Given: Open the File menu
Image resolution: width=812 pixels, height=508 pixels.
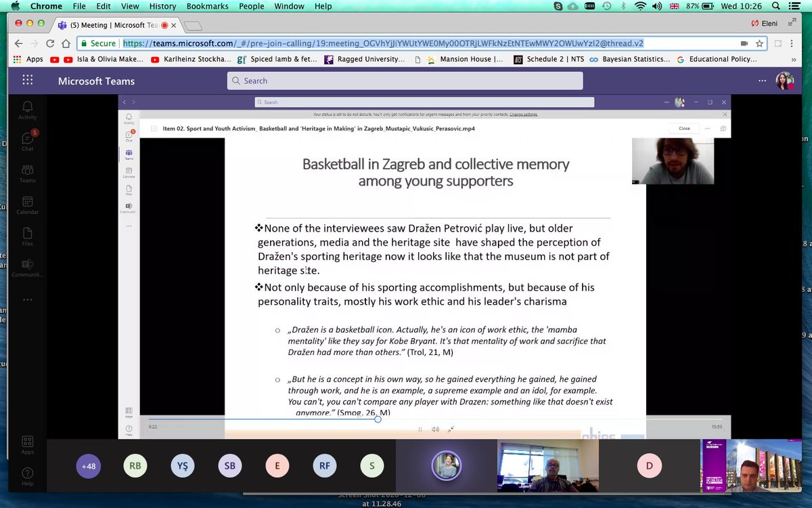Looking at the screenshot, I should tap(80, 6).
